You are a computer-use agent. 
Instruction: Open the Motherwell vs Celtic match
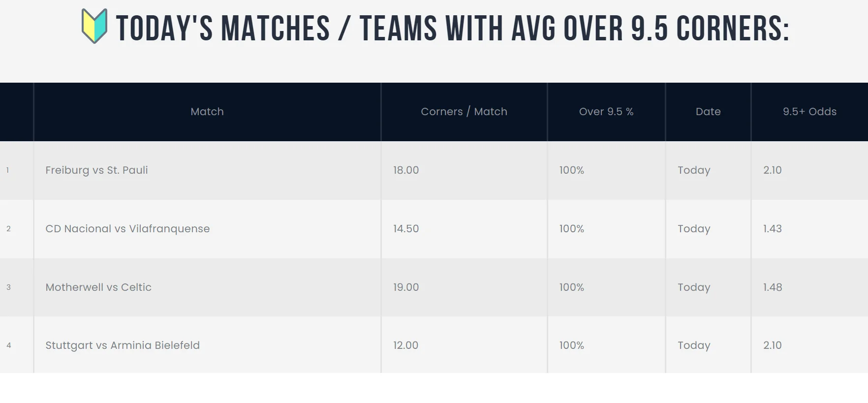(98, 287)
